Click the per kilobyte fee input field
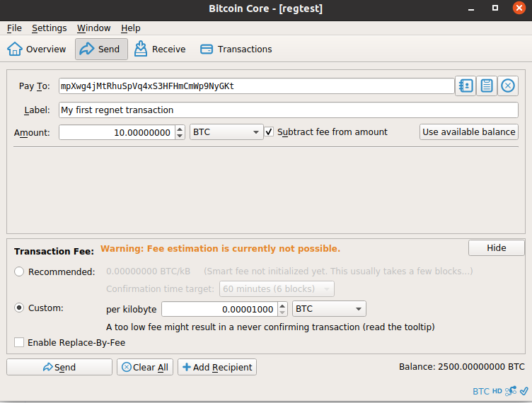532x403 pixels. pyautogui.click(x=220, y=309)
